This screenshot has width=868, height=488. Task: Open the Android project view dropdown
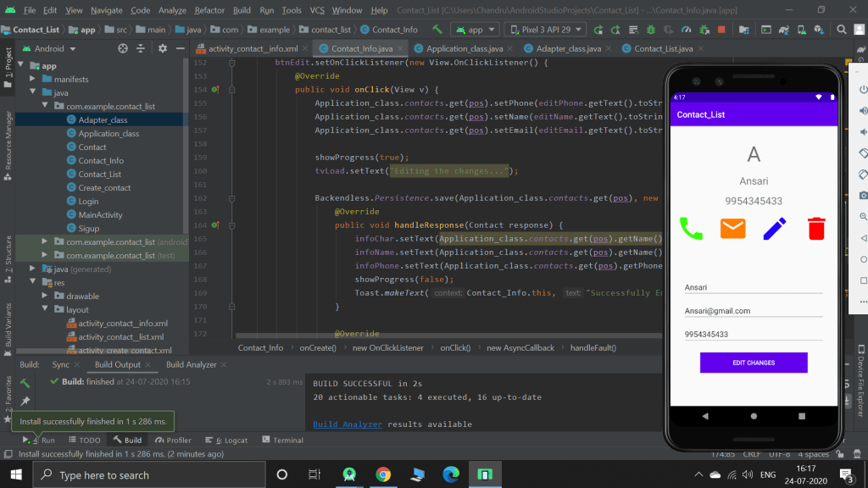pos(49,48)
